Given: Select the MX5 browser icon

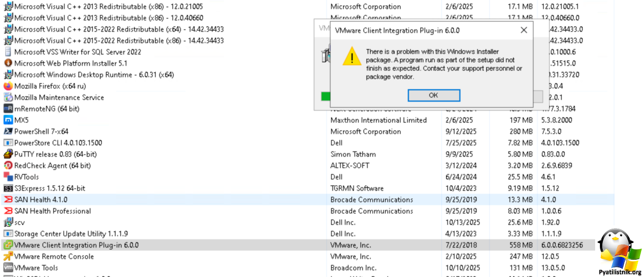Looking at the screenshot, I should (8, 120).
